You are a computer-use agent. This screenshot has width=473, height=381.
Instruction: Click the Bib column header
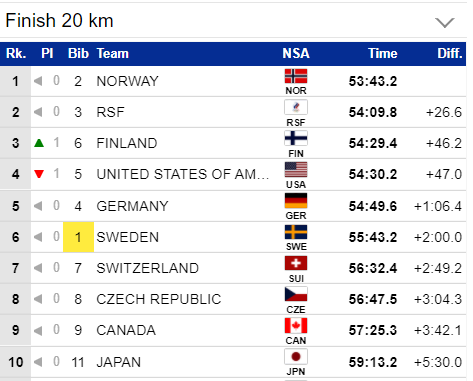coord(78,53)
